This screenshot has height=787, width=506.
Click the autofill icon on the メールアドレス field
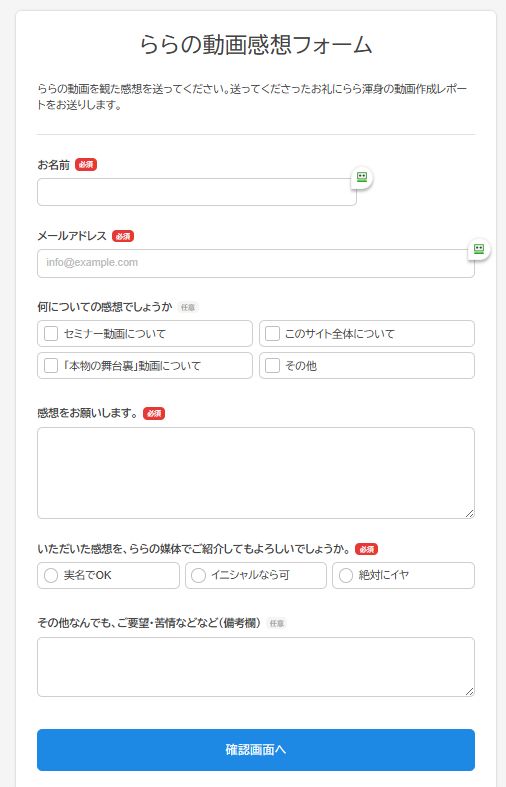(x=479, y=249)
